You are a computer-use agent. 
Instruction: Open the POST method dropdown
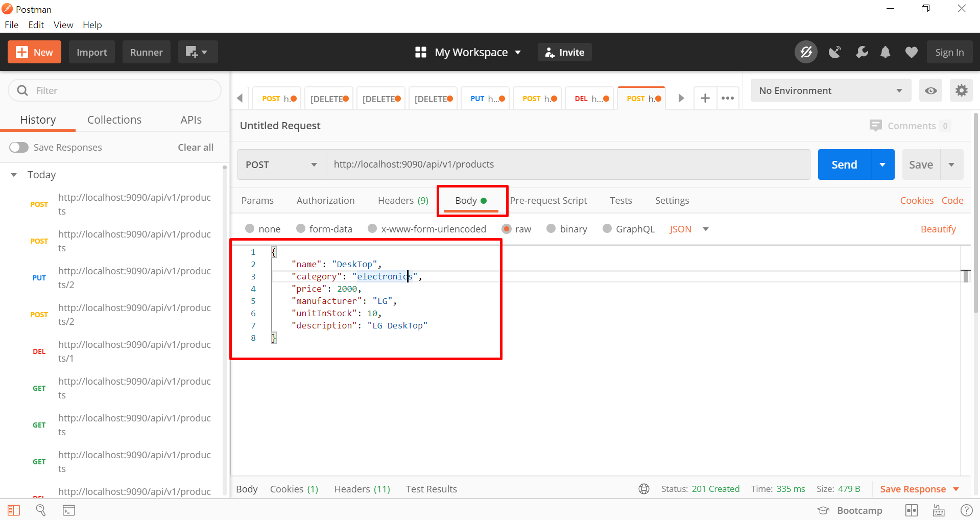[x=313, y=164]
